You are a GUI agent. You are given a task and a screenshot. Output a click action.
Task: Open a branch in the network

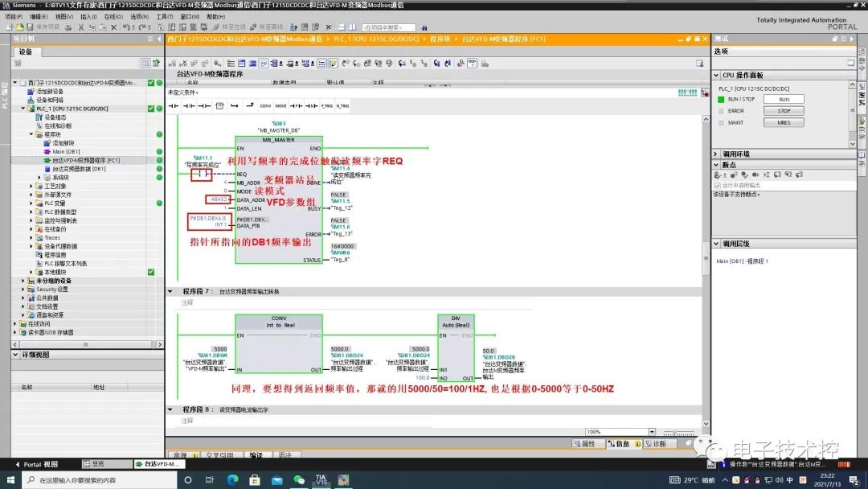(x=234, y=106)
